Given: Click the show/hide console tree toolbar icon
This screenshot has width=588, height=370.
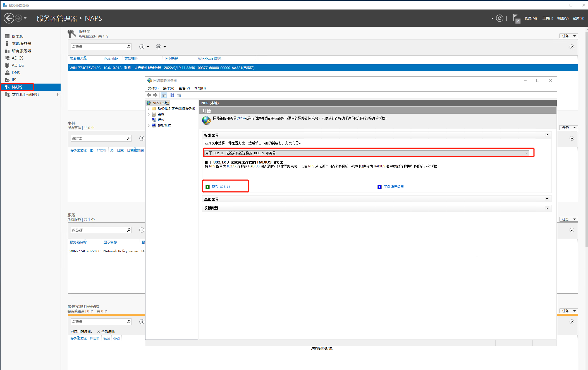Looking at the screenshot, I should tap(164, 95).
